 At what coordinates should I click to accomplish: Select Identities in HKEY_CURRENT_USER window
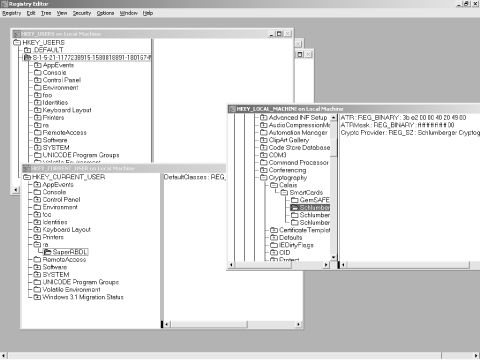point(55,222)
